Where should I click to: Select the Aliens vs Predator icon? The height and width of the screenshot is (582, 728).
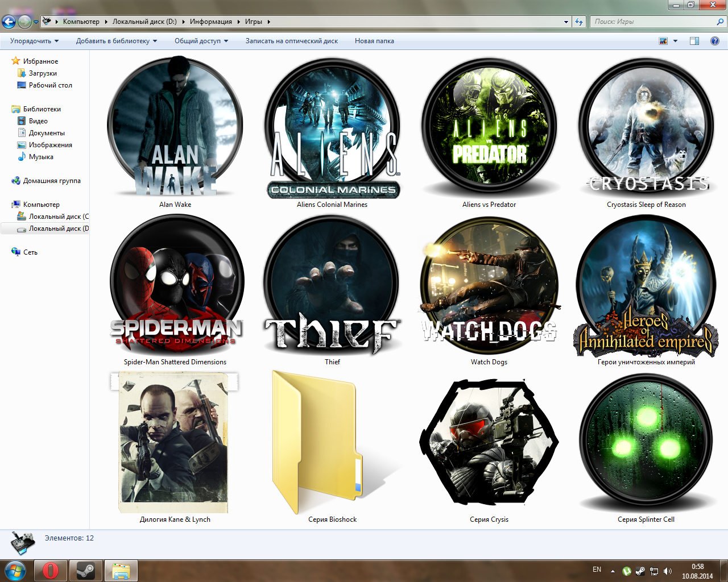coord(489,126)
